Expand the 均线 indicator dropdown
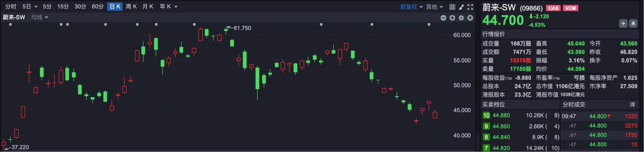This screenshot has height=152, width=644. coord(40,17)
